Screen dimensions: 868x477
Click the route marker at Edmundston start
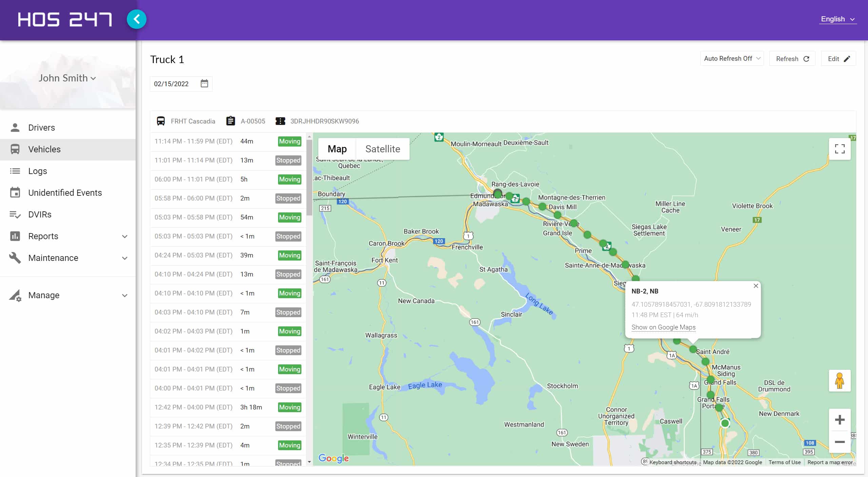[x=497, y=194]
